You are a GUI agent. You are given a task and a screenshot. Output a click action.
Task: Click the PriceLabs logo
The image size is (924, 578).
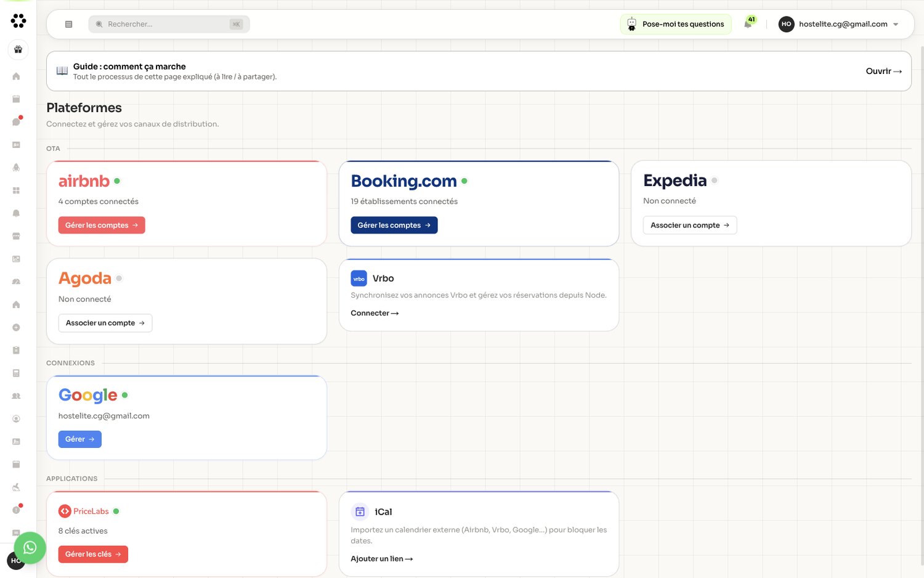coord(84,511)
